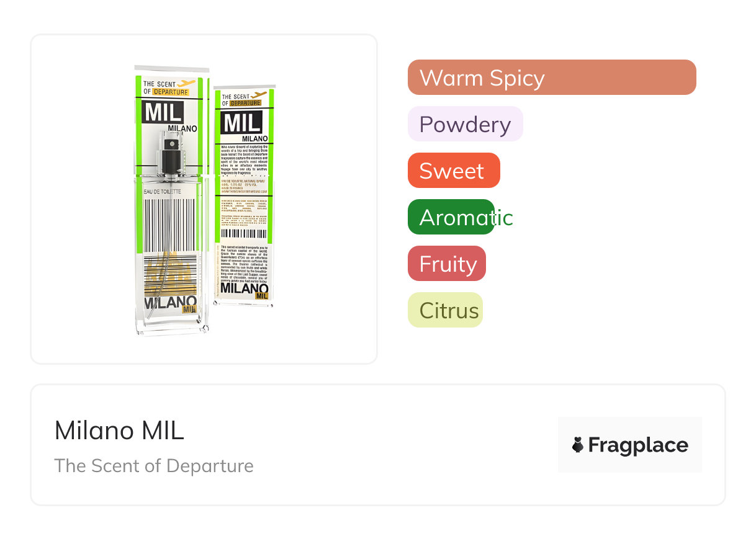The image size is (756, 536).
Task: Click the Sweet accord bar
Action: (453, 171)
